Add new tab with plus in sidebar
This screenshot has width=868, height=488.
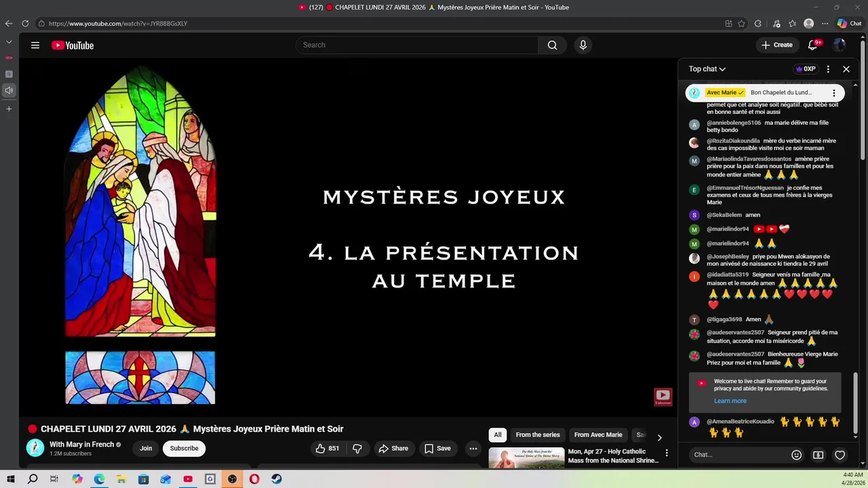(x=9, y=108)
